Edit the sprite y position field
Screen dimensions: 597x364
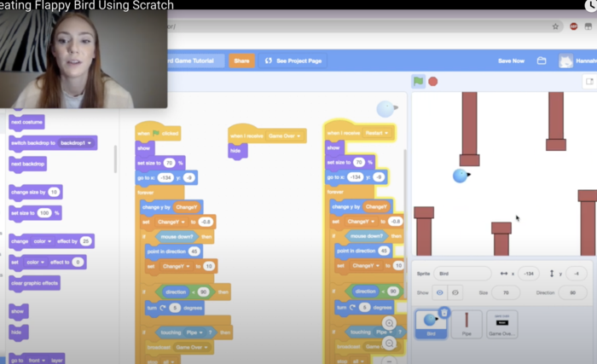[x=576, y=274]
